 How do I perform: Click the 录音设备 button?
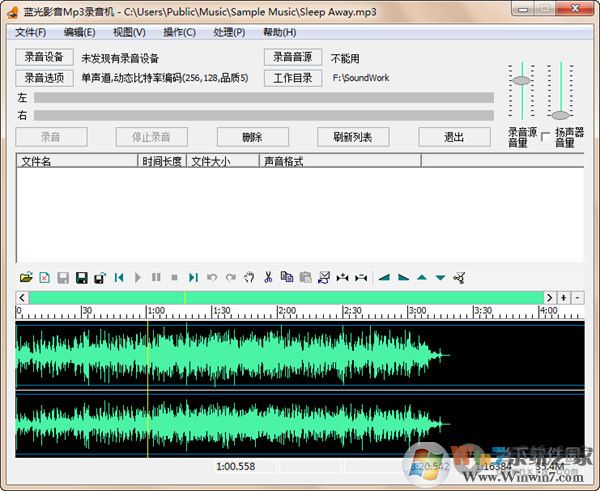coord(44,57)
